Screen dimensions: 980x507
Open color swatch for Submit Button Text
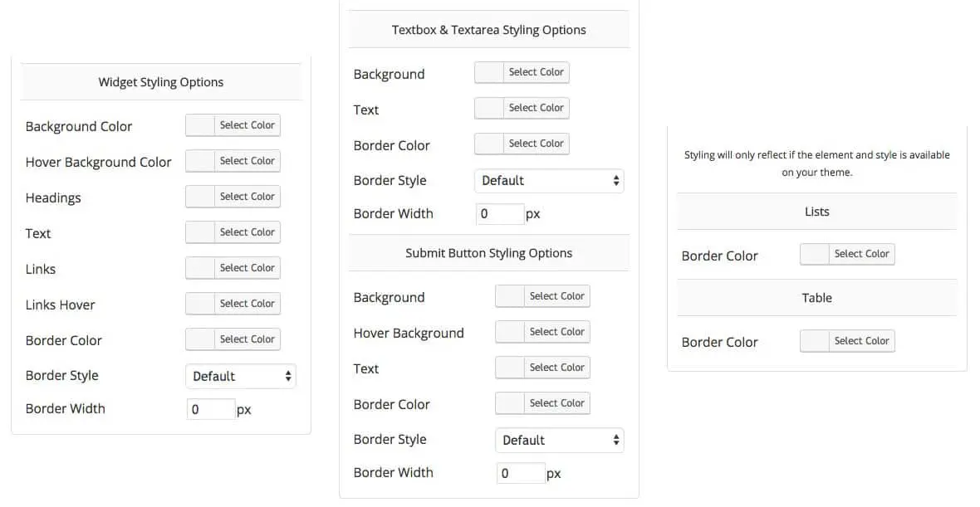pyautogui.click(x=509, y=367)
